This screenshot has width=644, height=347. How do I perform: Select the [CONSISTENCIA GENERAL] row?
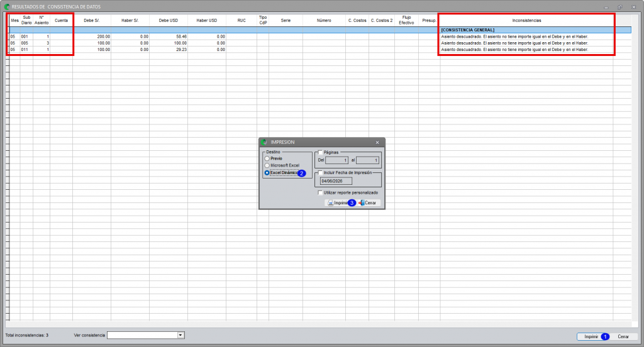[x=320, y=30]
